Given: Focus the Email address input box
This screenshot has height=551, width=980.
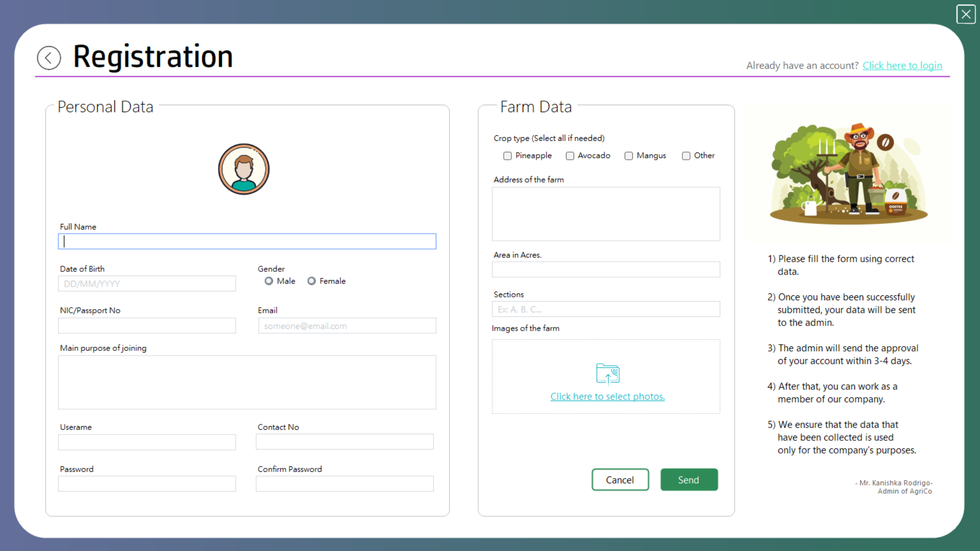Looking at the screenshot, I should (x=347, y=325).
